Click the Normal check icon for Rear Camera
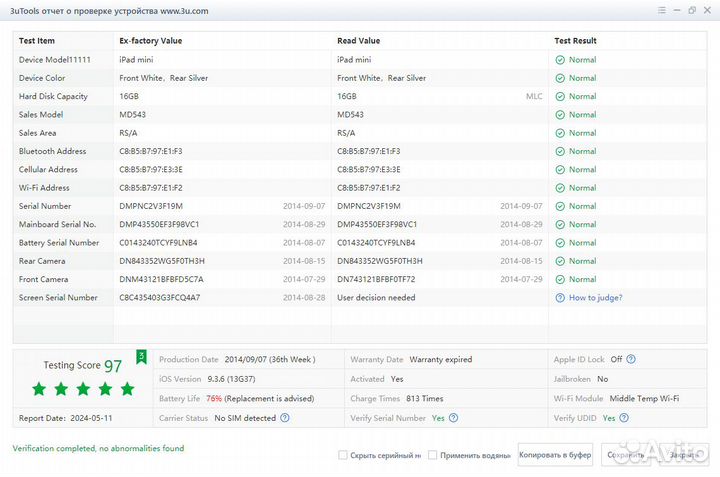The width and height of the screenshot is (720, 477). click(560, 261)
